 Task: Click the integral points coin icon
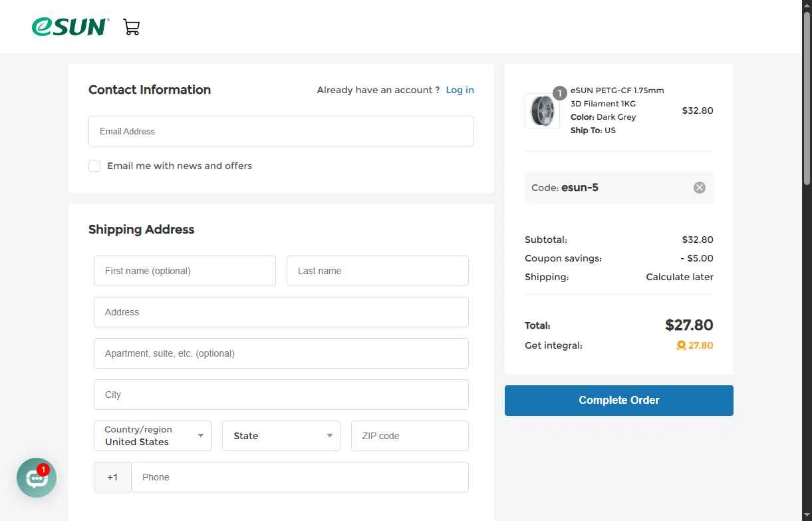tap(681, 345)
